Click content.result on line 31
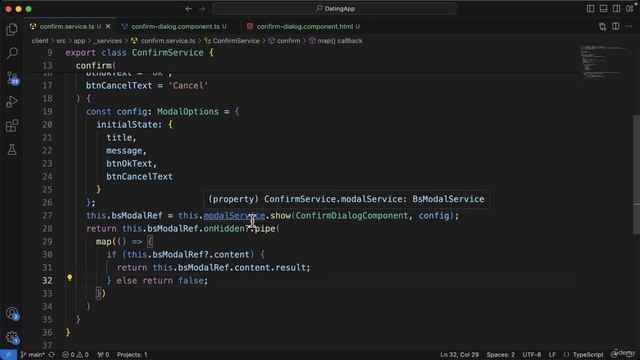 [x=270, y=268]
